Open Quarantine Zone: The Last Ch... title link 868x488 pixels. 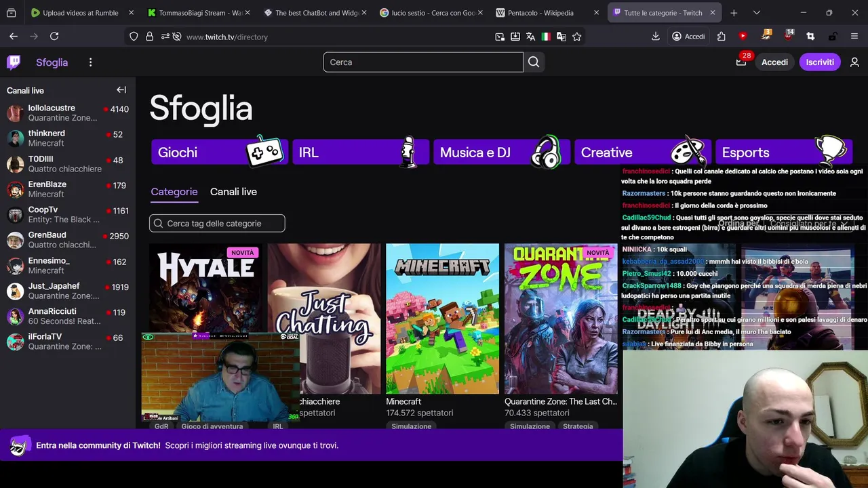(x=561, y=401)
